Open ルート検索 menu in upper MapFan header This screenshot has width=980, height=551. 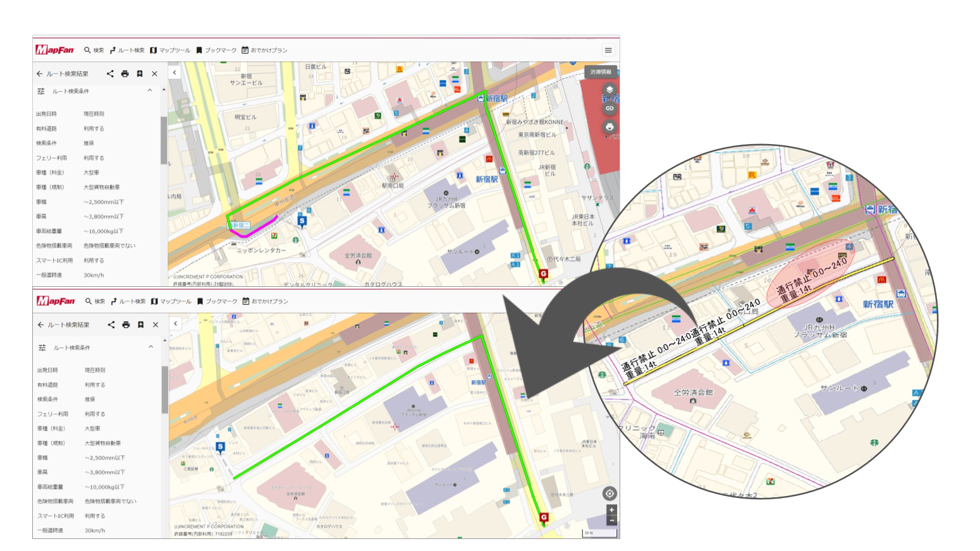coord(127,51)
